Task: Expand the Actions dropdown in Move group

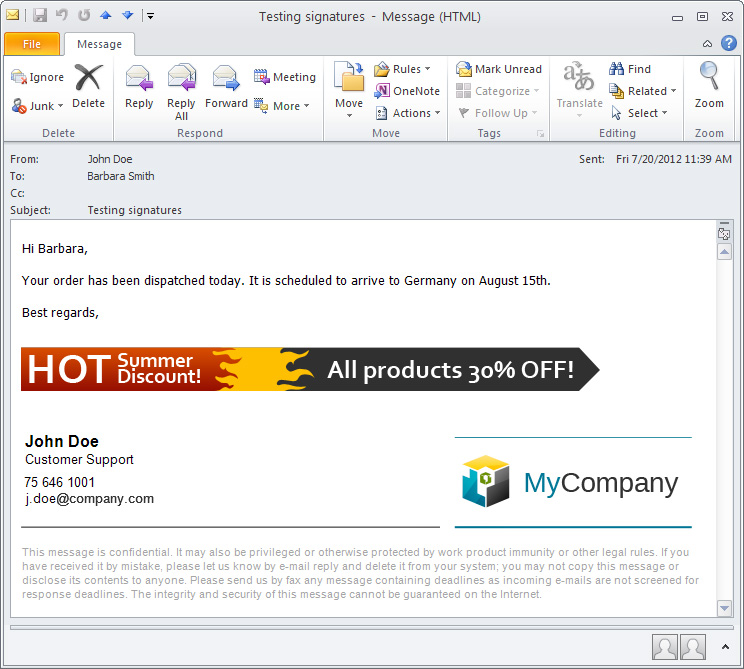Action: point(403,113)
